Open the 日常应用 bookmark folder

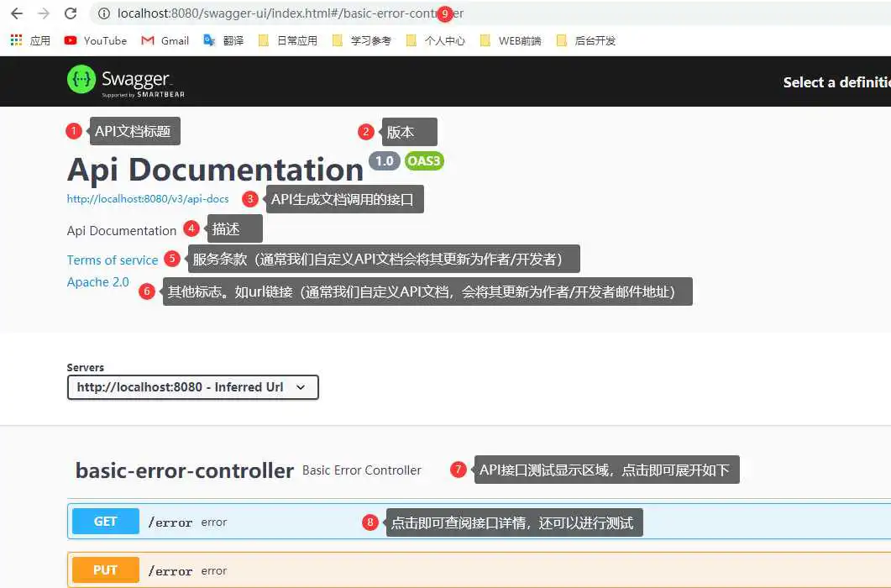(x=288, y=40)
